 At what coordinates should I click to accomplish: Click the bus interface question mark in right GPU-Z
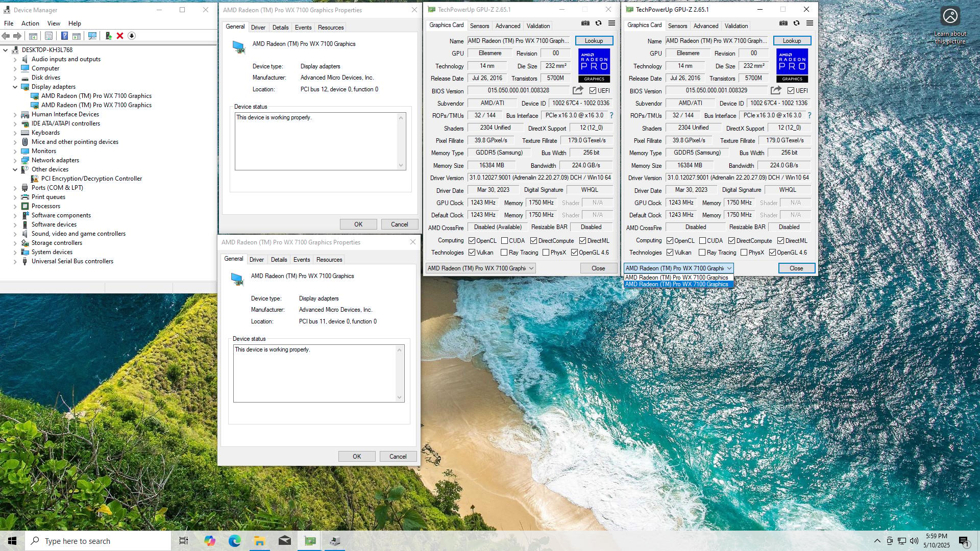point(809,115)
